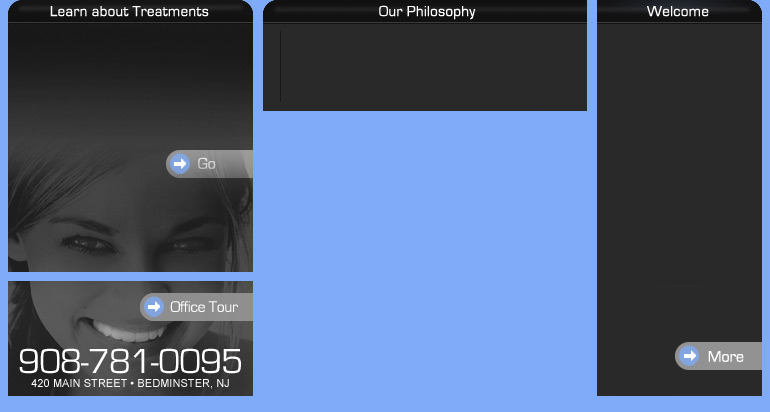This screenshot has width=770, height=412.
Task: Select the More text in Welcome panel
Action: click(x=725, y=357)
